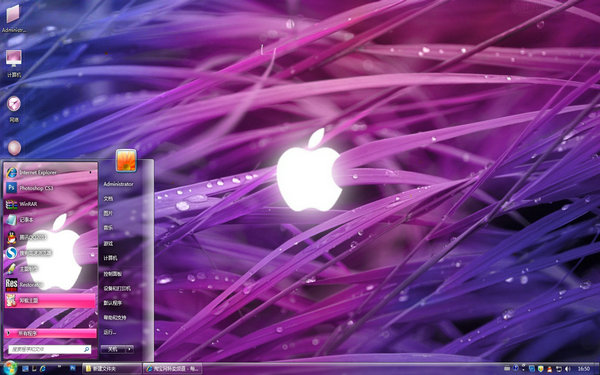Screen dimensions: 600x375
Task: Click the QQ penguin tray icon
Action: 549,369
